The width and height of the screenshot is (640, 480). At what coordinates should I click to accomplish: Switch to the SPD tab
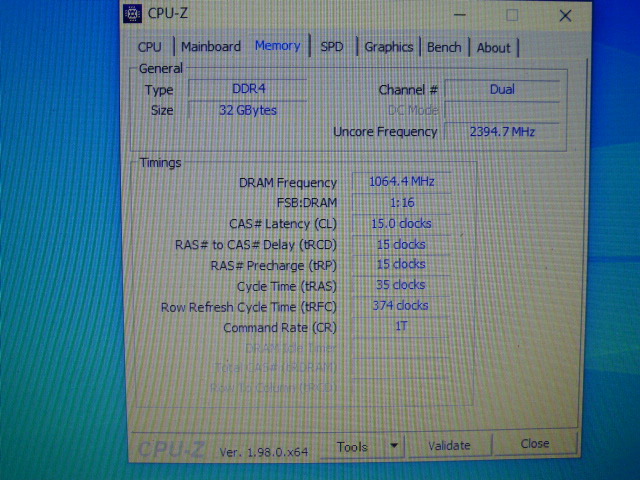[332, 47]
